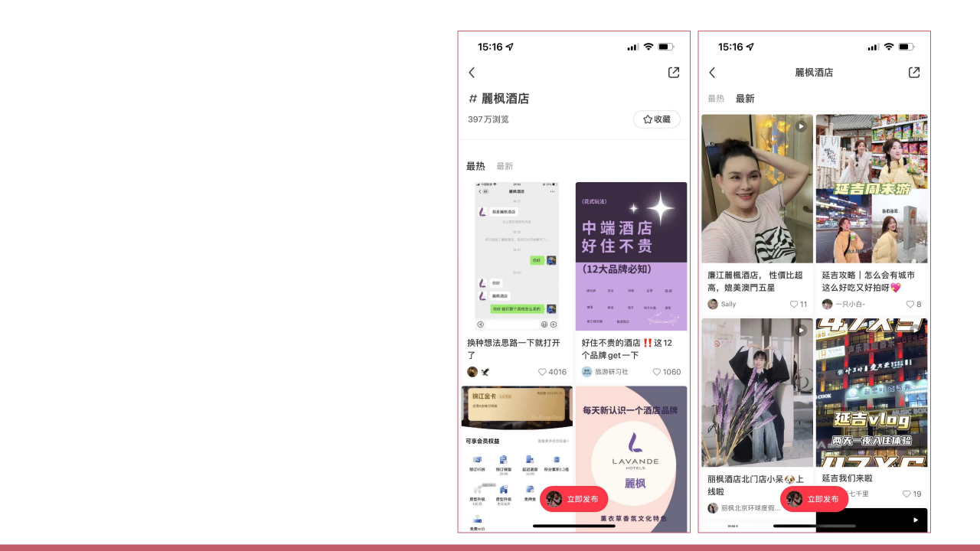980x551 pixels.
Task: Open the 延吉vlog post thumbnail
Action: (x=871, y=393)
